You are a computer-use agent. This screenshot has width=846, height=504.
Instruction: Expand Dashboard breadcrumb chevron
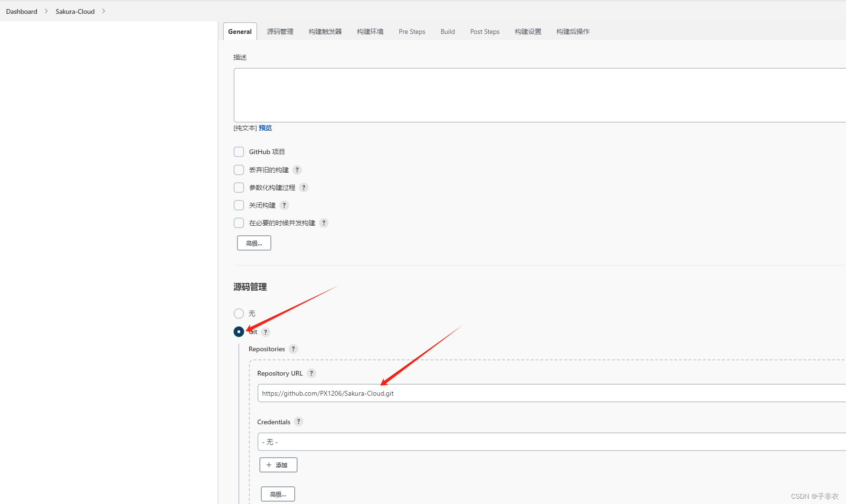click(x=46, y=11)
